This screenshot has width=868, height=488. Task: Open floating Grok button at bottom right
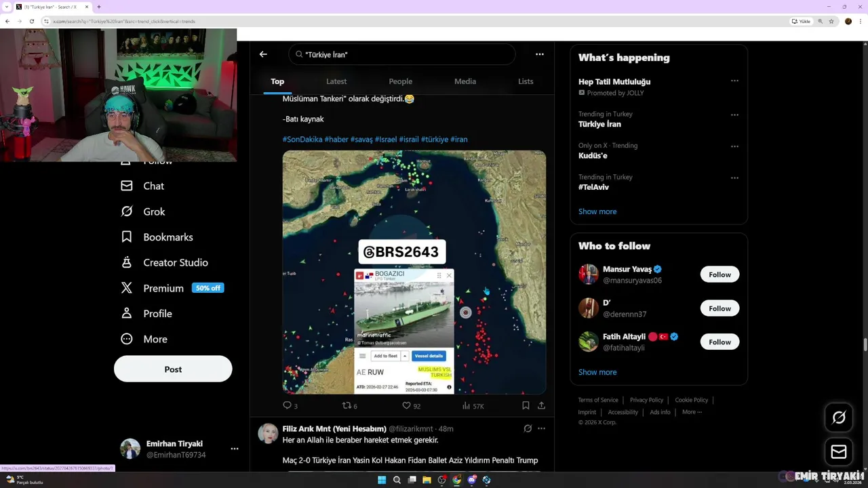pos(839,418)
